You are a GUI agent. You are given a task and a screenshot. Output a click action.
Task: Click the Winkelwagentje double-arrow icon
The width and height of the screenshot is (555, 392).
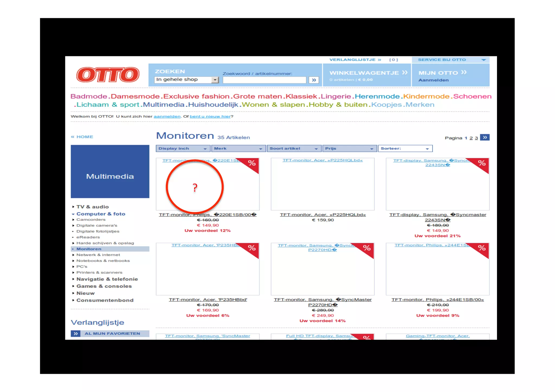[x=405, y=73]
